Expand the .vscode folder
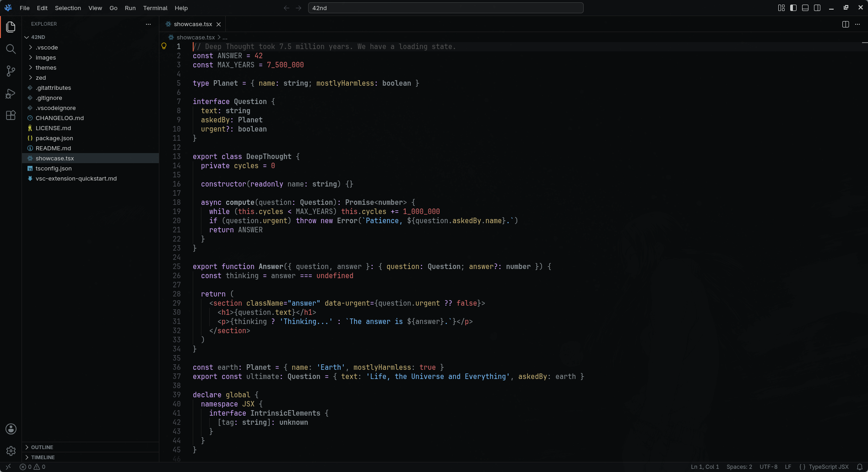Screen dimensions: 868x472 tap(90, 47)
